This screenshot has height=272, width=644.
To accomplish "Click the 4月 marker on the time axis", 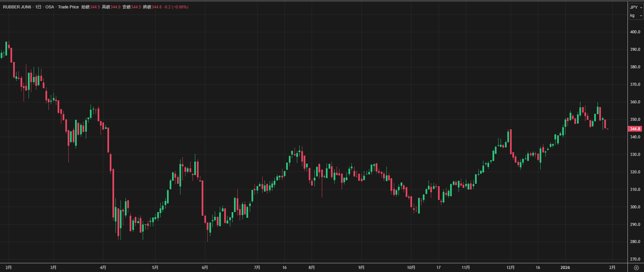I will click(103, 268).
